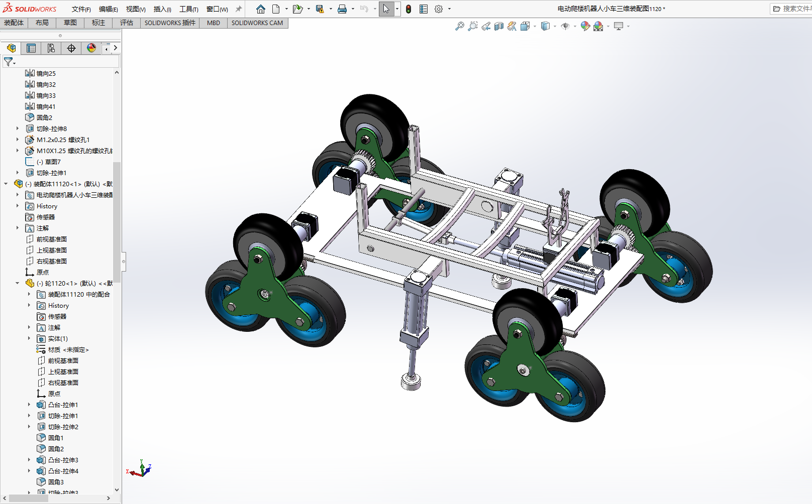Toggle the menu bar pin
The image size is (812, 504).
[x=239, y=9]
